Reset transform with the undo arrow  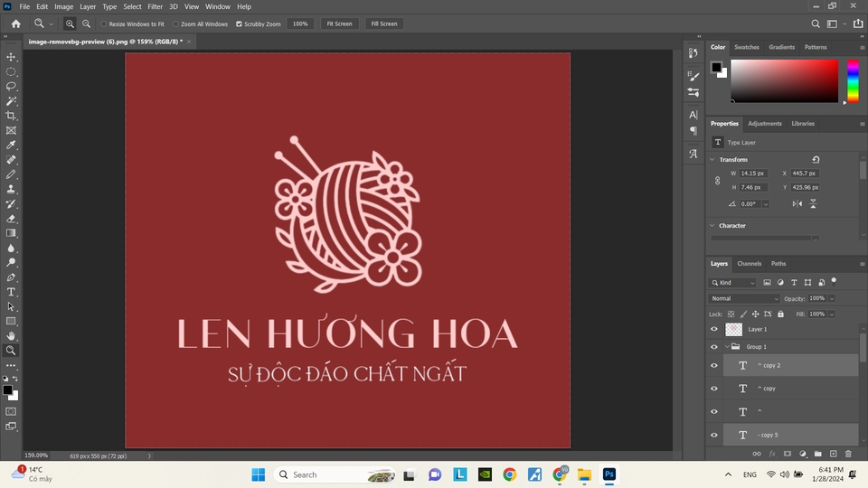pos(816,159)
